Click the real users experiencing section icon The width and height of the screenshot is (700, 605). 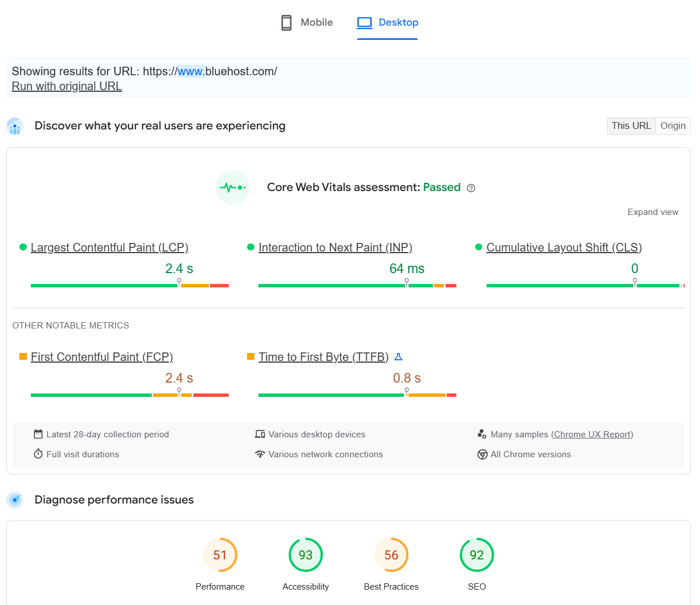click(14, 125)
